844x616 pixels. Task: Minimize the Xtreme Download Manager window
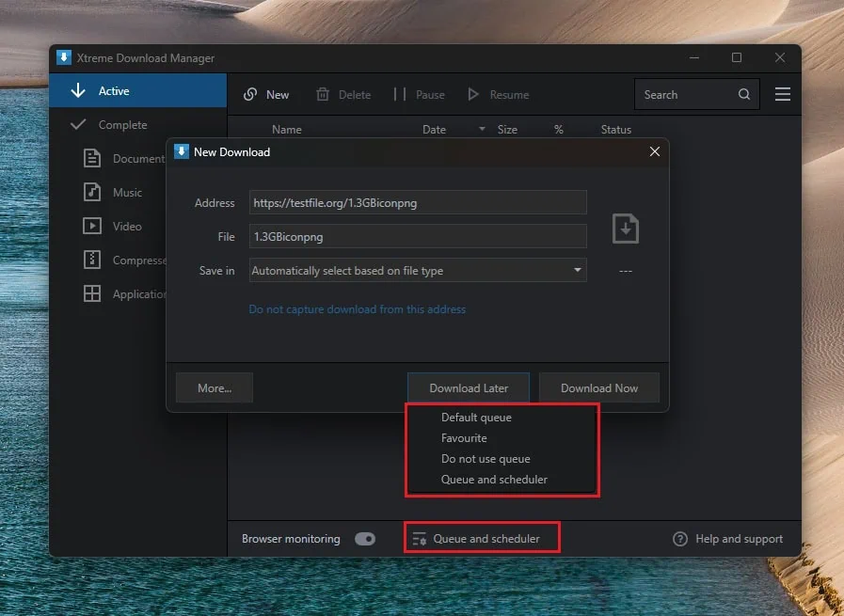pyautogui.click(x=694, y=57)
